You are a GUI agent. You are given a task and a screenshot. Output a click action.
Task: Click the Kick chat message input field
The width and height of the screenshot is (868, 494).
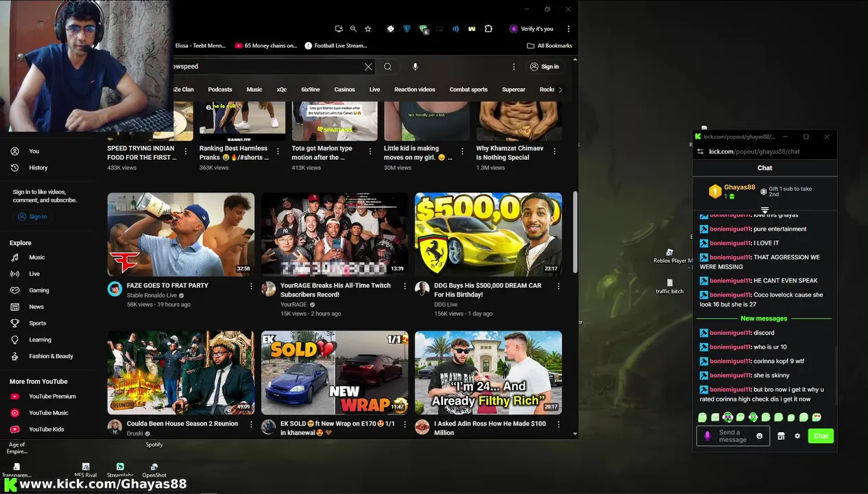coord(733,436)
